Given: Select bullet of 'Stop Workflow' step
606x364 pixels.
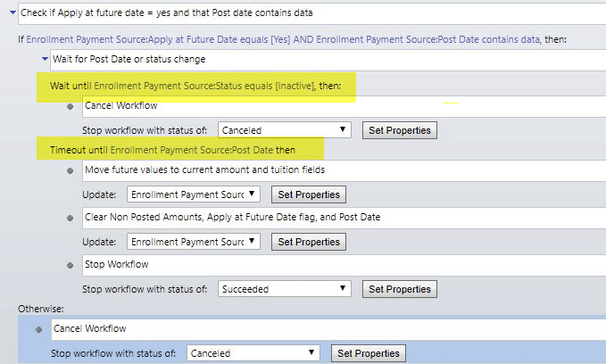Looking at the screenshot, I should click(71, 266).
